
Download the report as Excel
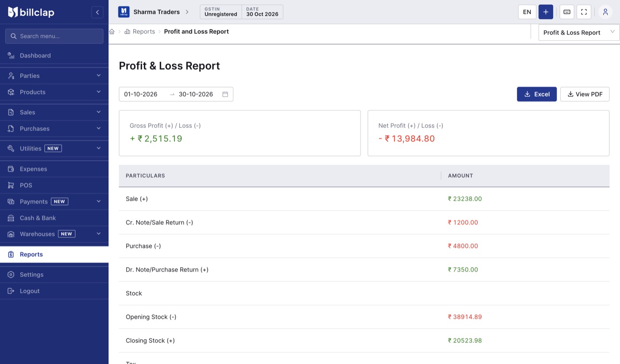(537, 94)
